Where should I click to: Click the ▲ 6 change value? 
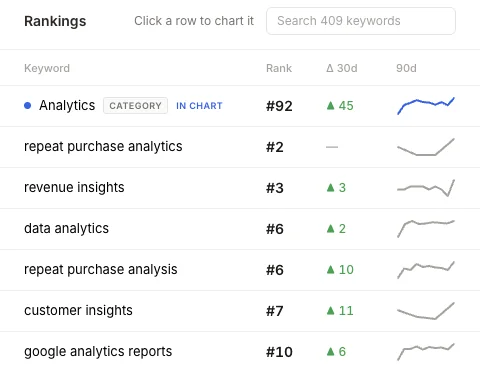336,352
